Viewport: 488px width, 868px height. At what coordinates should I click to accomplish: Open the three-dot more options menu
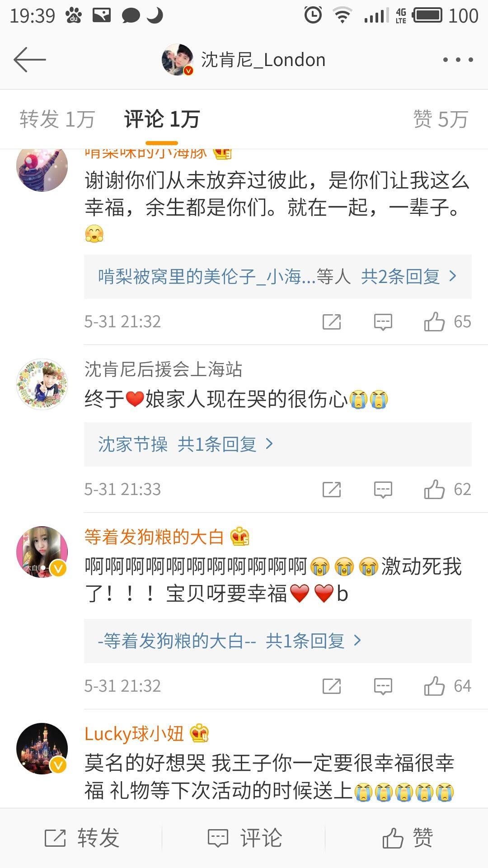[458, 60]
